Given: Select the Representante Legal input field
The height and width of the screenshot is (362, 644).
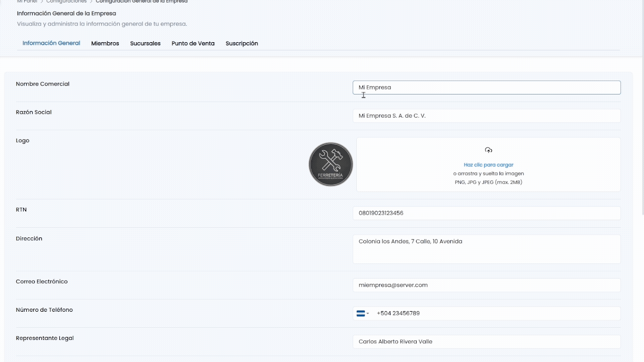Looking at the screenshot, I should 487,342.
